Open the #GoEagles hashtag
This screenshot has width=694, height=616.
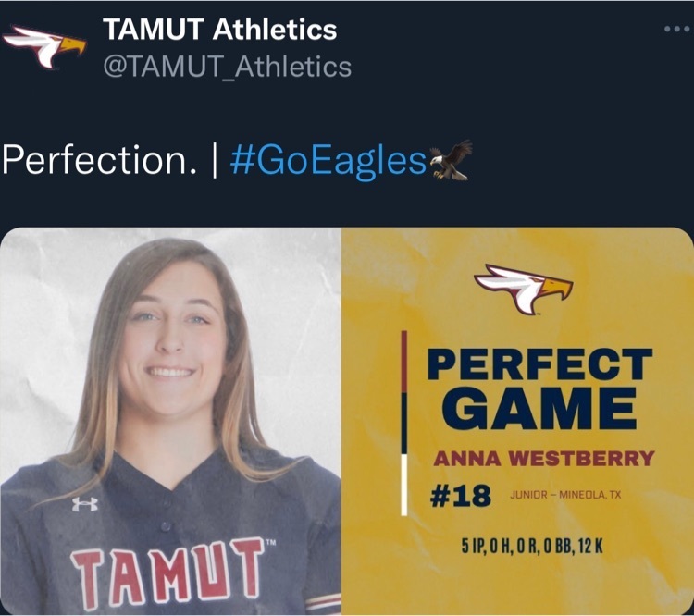[x=328, y=162]
